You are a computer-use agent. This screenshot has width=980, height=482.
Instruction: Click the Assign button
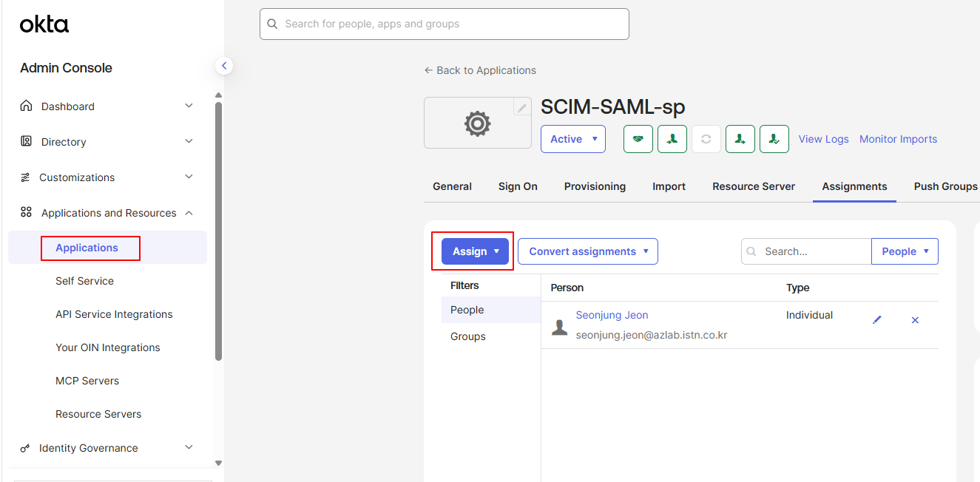pyautogui.click(x=475, y=251)
